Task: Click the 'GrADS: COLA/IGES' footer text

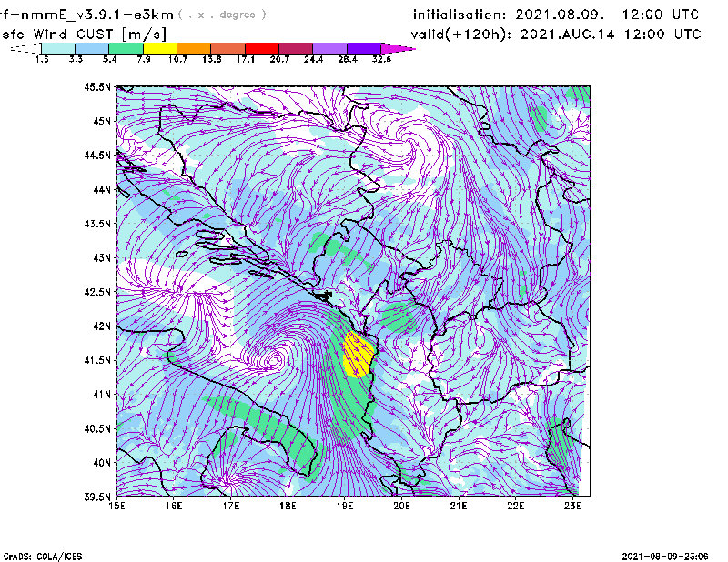Action: coord(43,557)
